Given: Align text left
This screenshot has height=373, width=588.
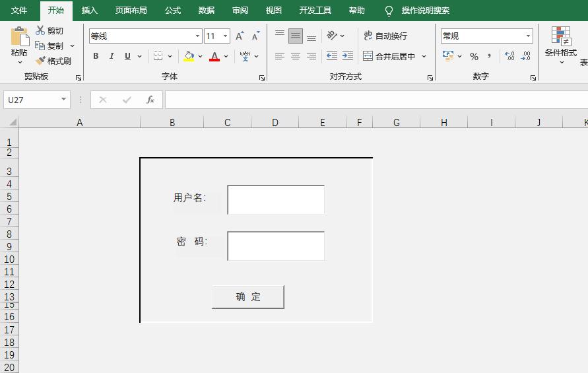Looking at the screenshot, I should [x=279, y=56].
